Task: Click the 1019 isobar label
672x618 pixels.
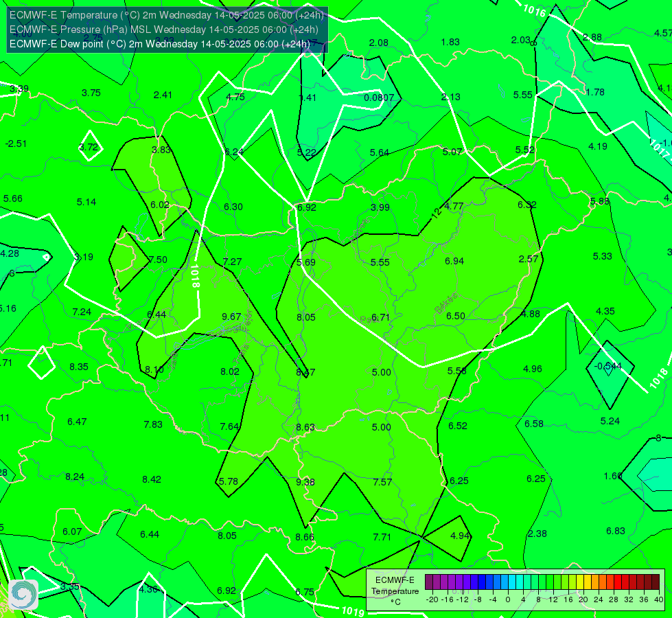Action: tap(353, 611)
